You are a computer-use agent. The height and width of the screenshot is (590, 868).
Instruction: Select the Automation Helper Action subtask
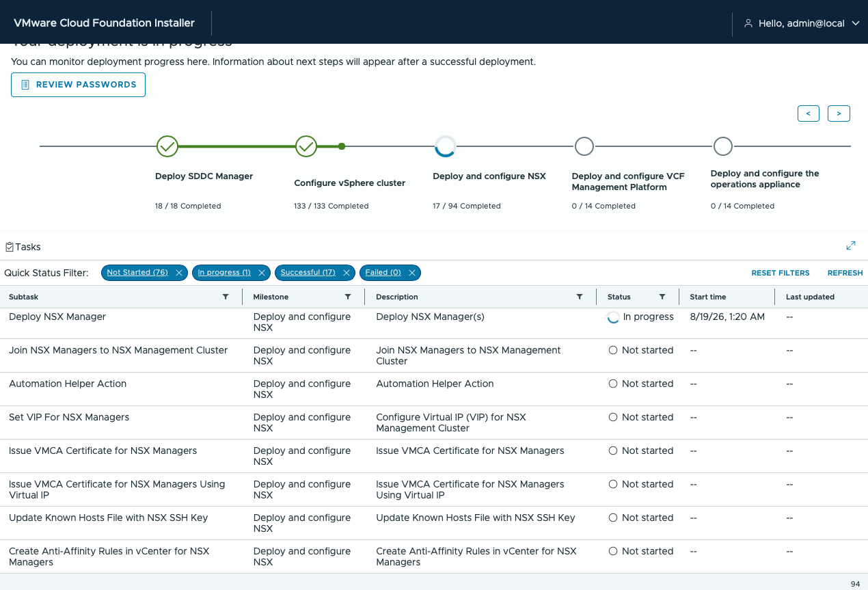pyautogui.click(x=68, y=384)
